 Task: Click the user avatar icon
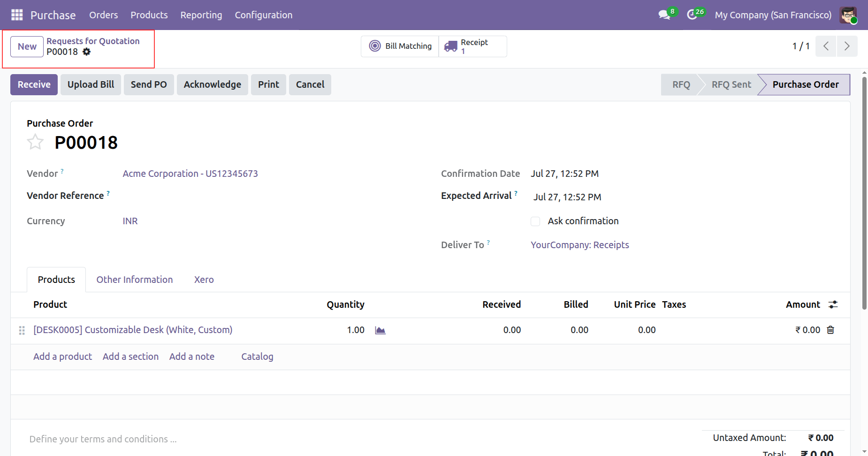[848, 15]
